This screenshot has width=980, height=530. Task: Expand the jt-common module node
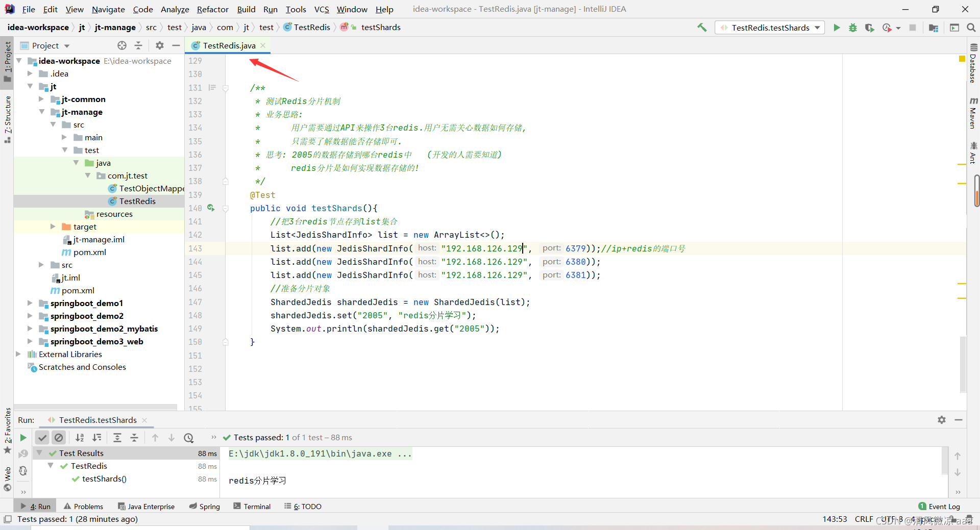[x=42, y=99]
